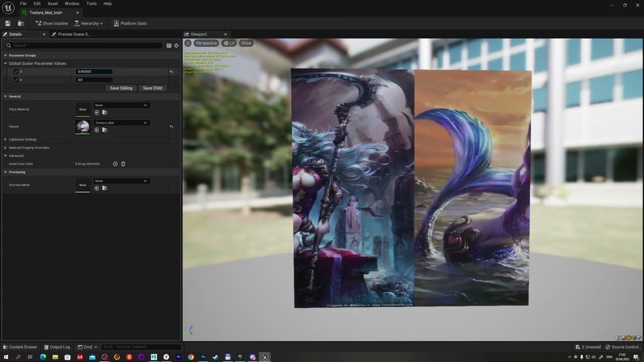Reset parameter A to its default value

pyautogui.click(x=171, y=72)
